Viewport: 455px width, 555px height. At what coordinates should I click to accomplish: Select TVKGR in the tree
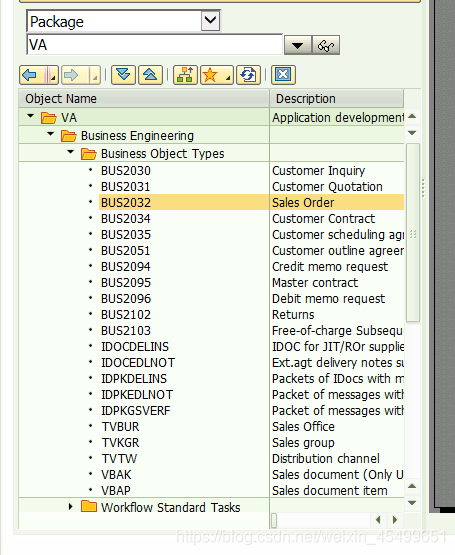pyautogui.click(x=120, y=442)
